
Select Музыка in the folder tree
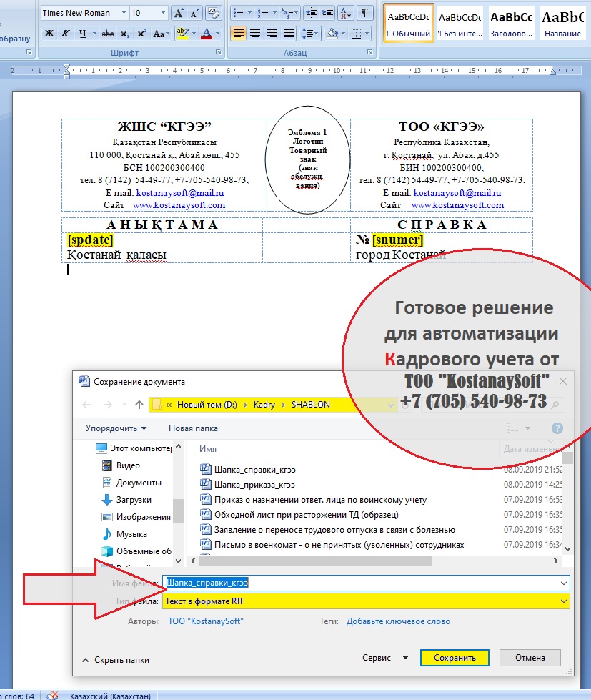(124, 534)
